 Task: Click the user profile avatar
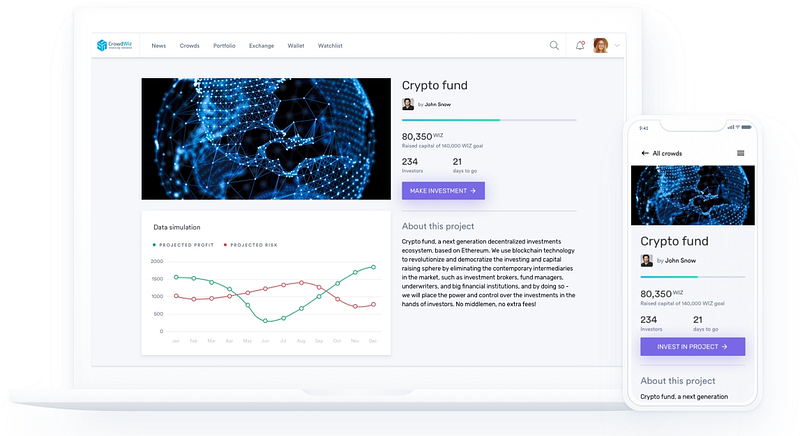click(x=601, y=45)
